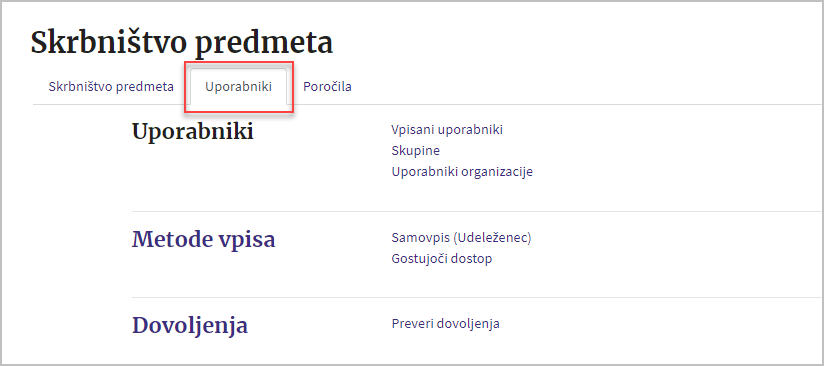Viewport: 824px width, 366px height.
Task: Configure guest access via Gostujoči dostop
Action: 442,259
